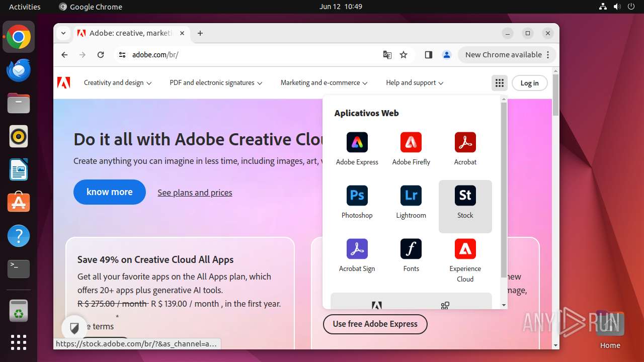Open Chrome side panel
Screen dimensions: 644x362
click(429, 55)
